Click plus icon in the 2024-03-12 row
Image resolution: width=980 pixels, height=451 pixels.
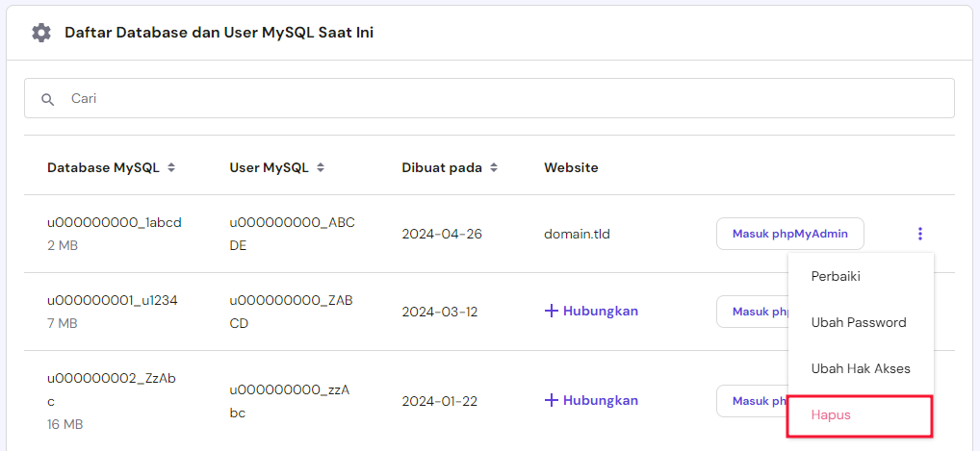point(552,311)
